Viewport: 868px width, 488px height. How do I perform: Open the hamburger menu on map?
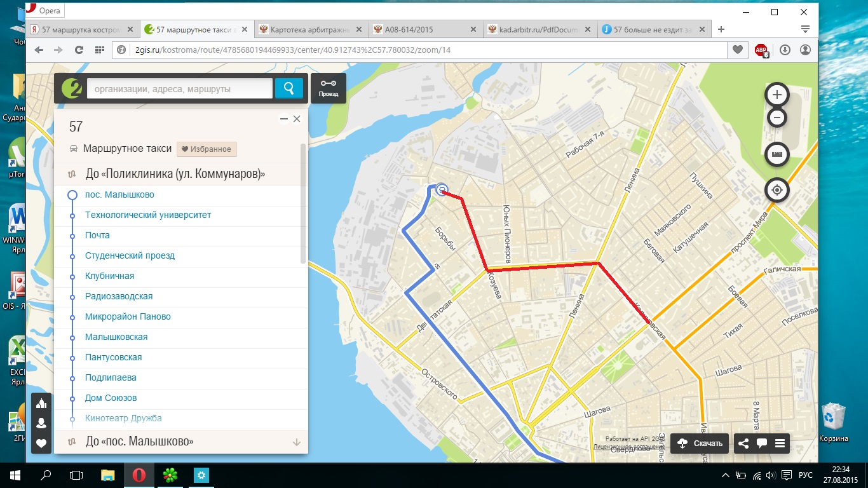point(780,444)
